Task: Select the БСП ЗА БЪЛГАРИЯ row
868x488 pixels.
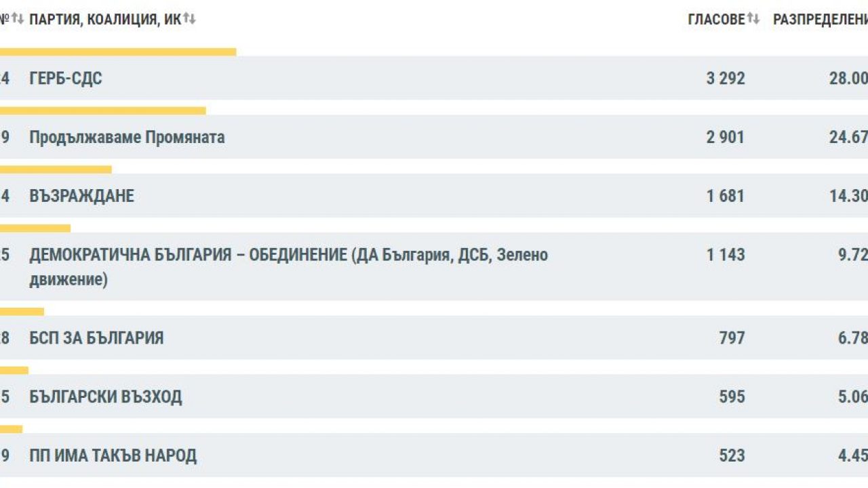Action: (96, 338)
